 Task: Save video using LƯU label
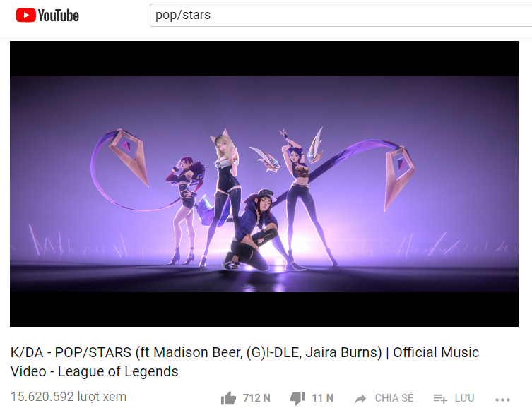[464, 397]
